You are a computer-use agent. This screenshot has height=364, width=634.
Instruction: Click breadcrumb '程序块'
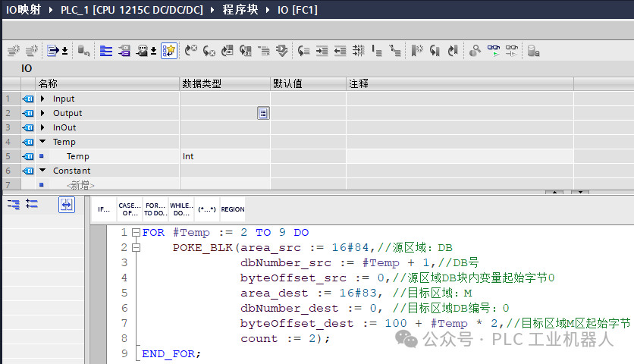tap(240, 9)
